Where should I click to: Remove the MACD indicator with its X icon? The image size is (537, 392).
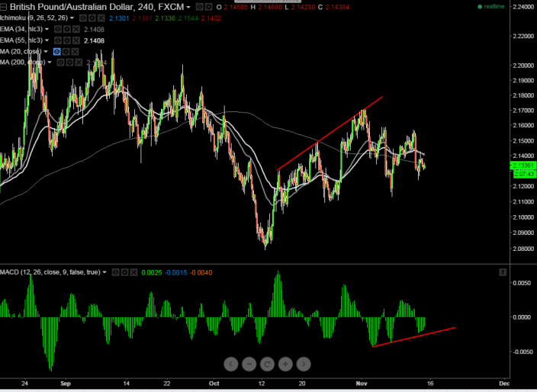(134, 272)
